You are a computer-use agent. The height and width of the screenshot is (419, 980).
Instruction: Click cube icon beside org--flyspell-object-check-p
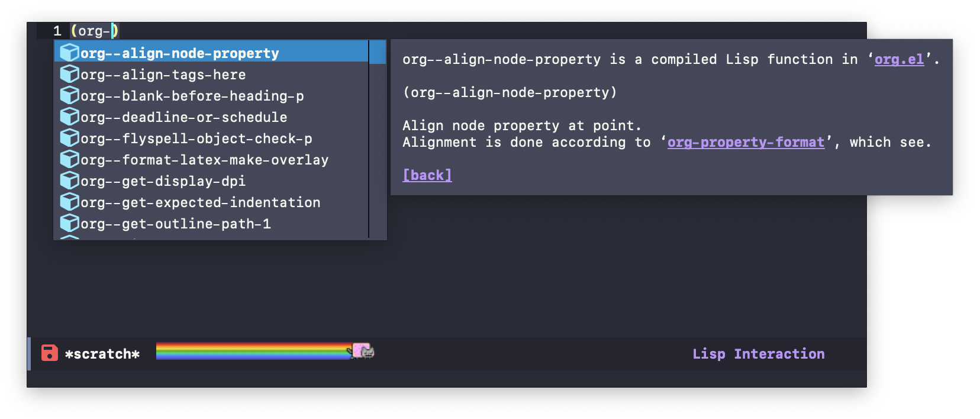[70, 138]
